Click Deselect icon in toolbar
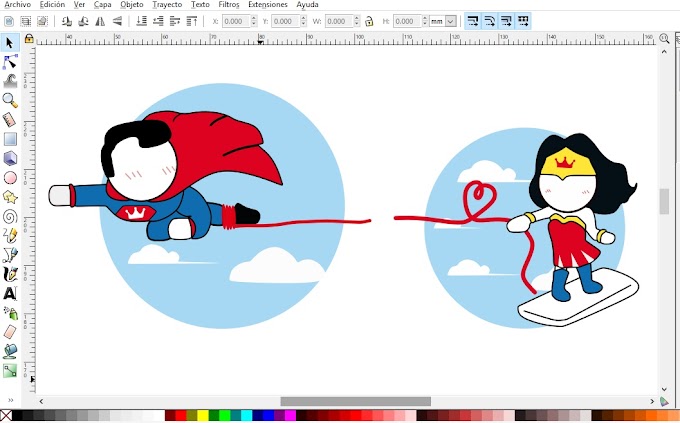Image resolution: width=680 pixels, height=423 pixels. pyautogui.click(x=42, y=21)
